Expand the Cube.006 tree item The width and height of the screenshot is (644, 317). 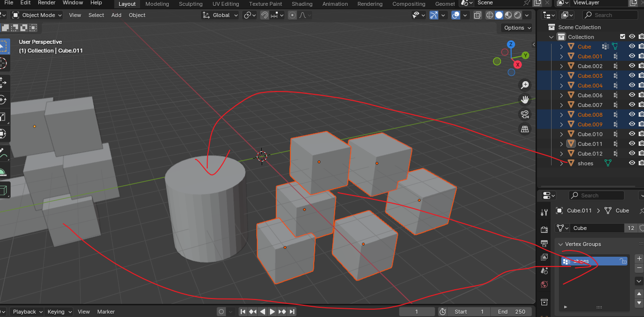(562, 95)
